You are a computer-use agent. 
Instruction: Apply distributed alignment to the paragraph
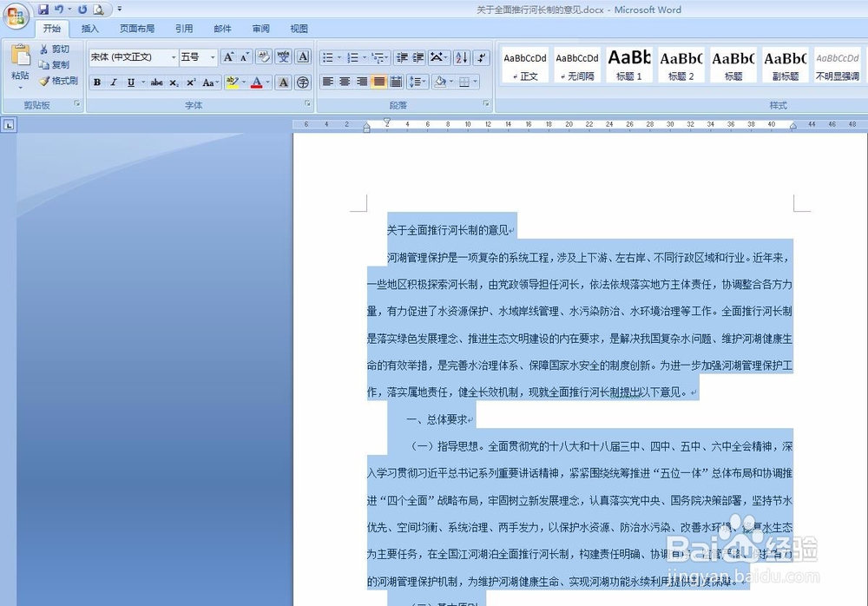coord(396,82)
